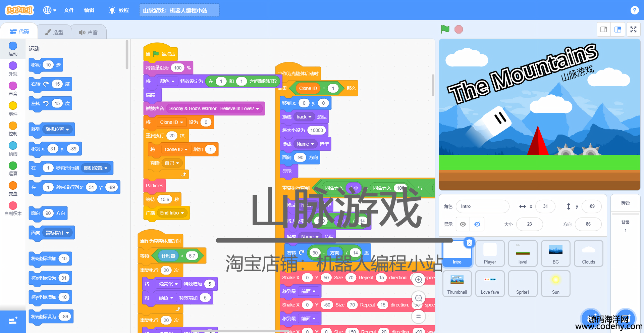644x333 pixels.
Task: Select the Sun sprite
Action: click(x=555, y=284)
